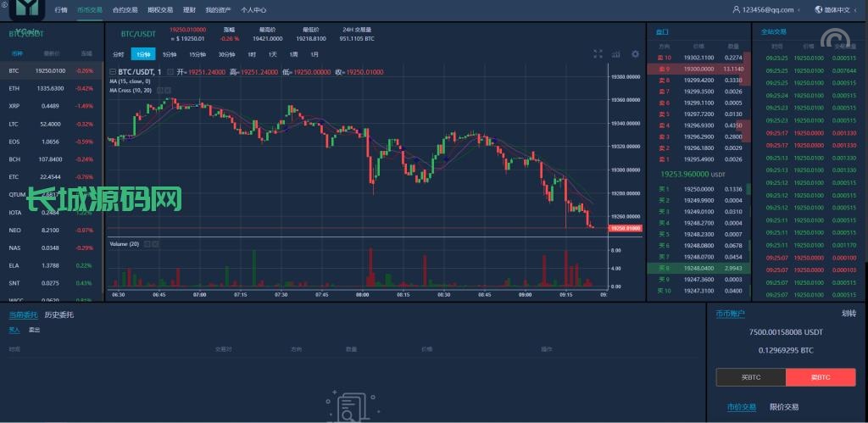The image size is (868, 423).
Task: Switch to 当前委托 tab
Action: pyautogui.click(x=23, y=315)
